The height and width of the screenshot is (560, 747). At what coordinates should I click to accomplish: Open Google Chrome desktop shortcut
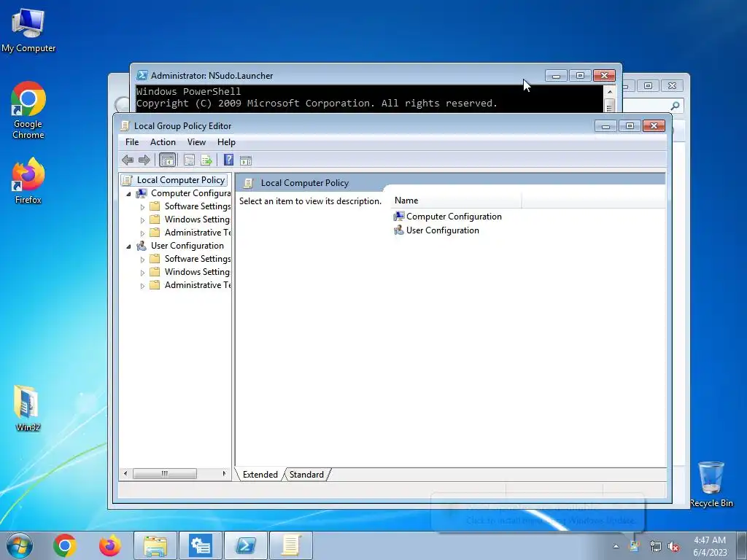pyautogui.click(x=28, y=111)
